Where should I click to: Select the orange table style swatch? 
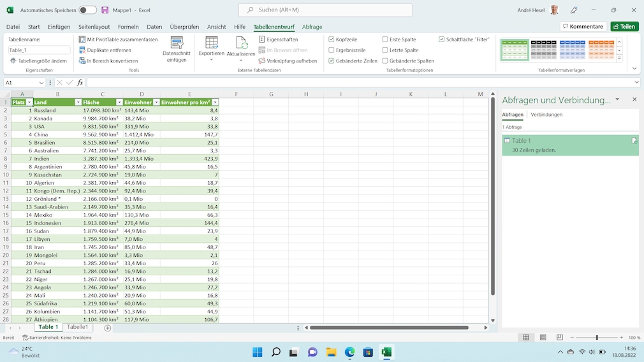point(601,50)
